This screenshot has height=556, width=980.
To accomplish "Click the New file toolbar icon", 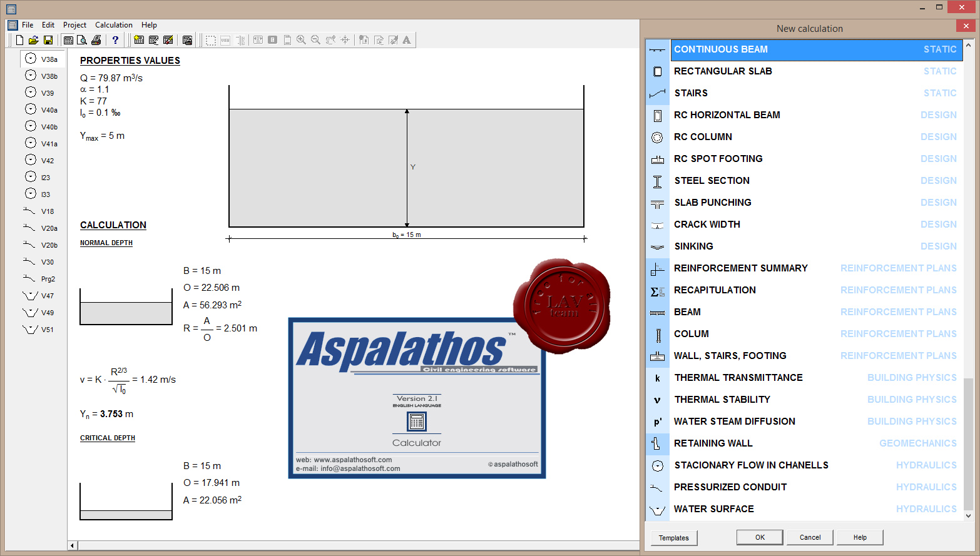I will coord(19,40).
